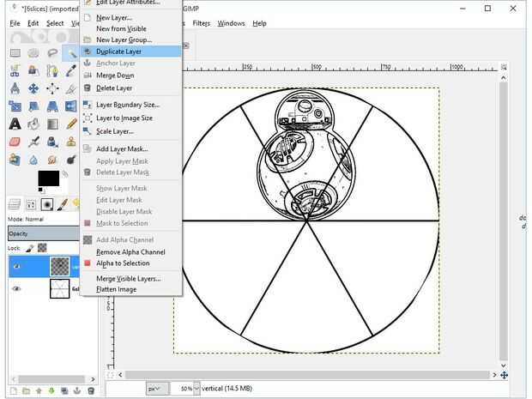Toggle the lock alpha channel checkerboard icon
Image resolution: width=532 pixels, height=399 pixels.
tap(42, 248)
